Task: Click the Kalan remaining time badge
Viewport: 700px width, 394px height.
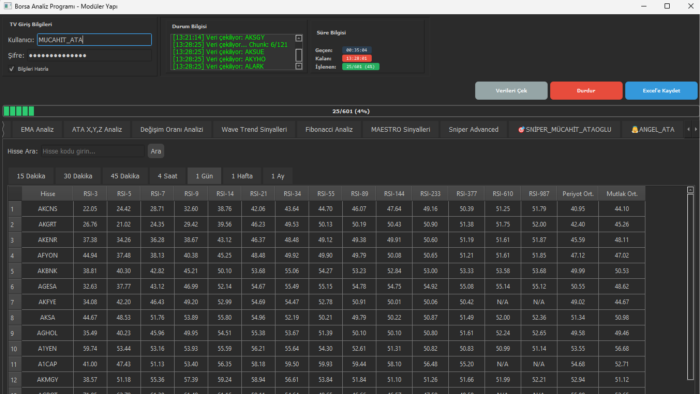Action: point(357,58)
